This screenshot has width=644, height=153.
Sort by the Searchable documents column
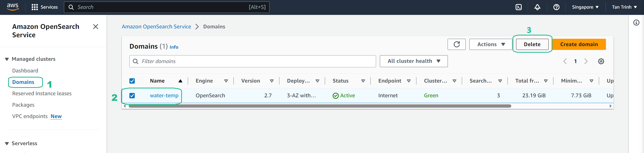[500, 81]
